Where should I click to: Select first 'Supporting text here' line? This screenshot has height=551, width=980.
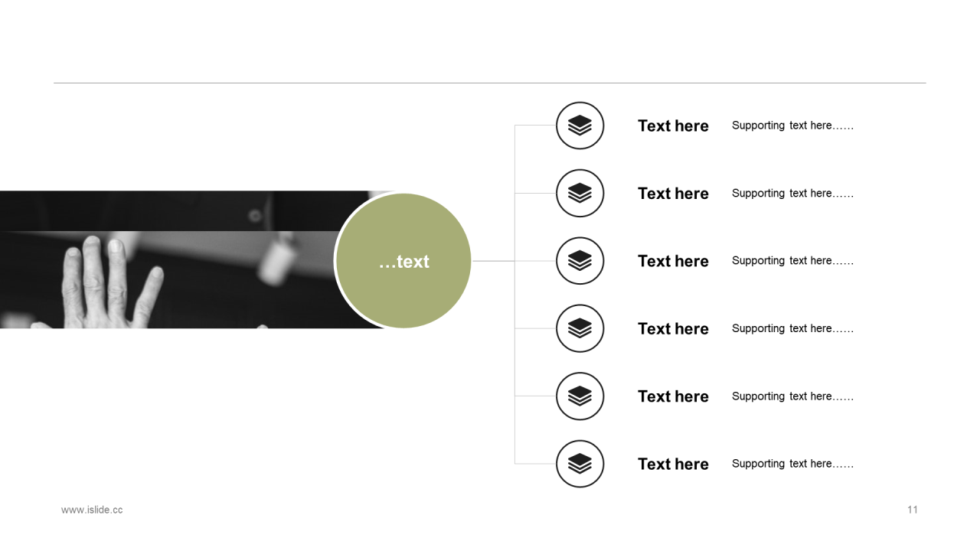click(x=792, y=126)
